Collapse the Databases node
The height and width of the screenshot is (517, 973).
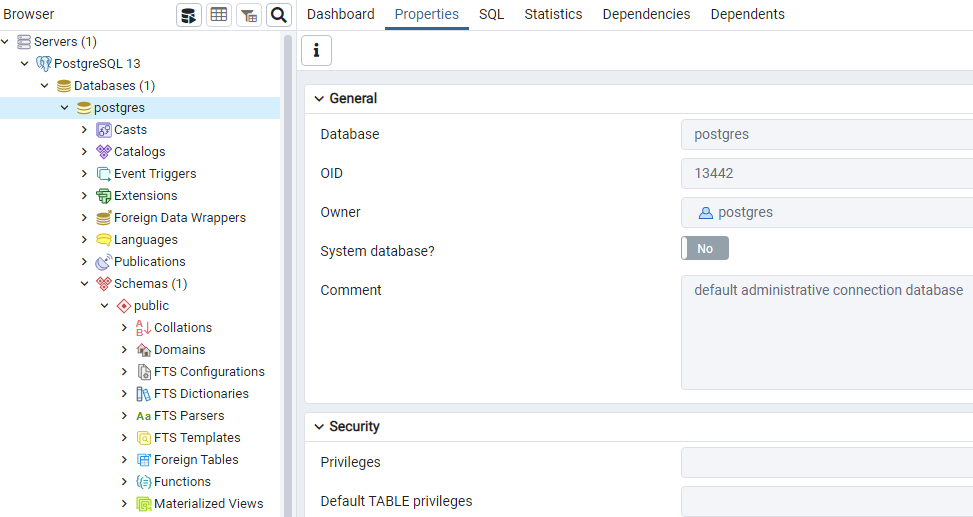45,86
